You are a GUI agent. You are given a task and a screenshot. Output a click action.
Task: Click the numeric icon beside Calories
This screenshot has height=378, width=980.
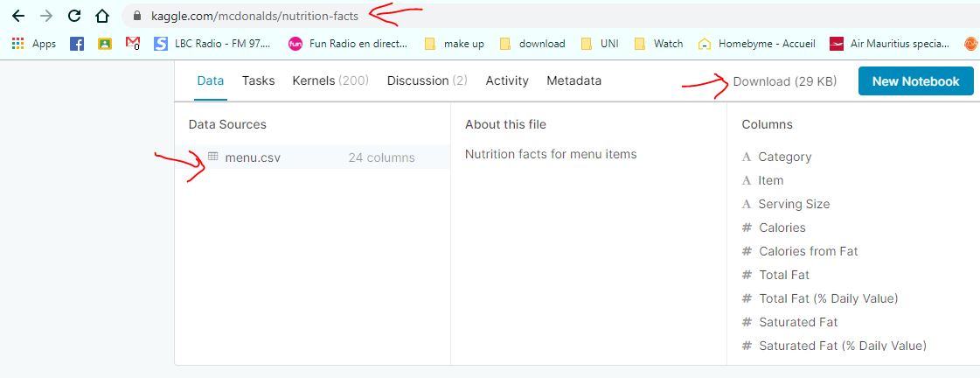point(747,227)
